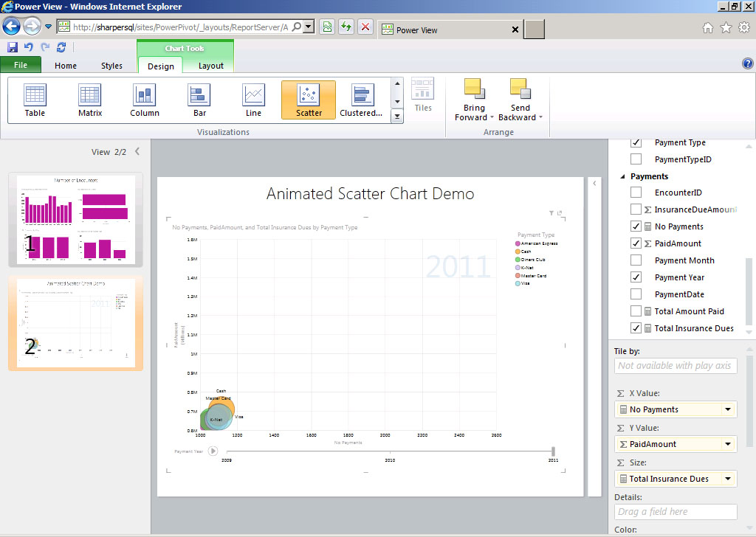Open Power View help icon

point(748,63)
